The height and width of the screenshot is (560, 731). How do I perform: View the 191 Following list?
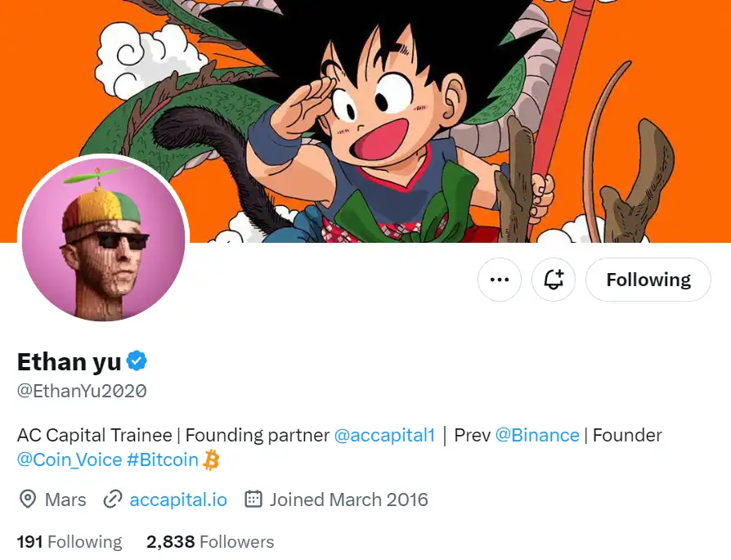click(x=70, y=541)
